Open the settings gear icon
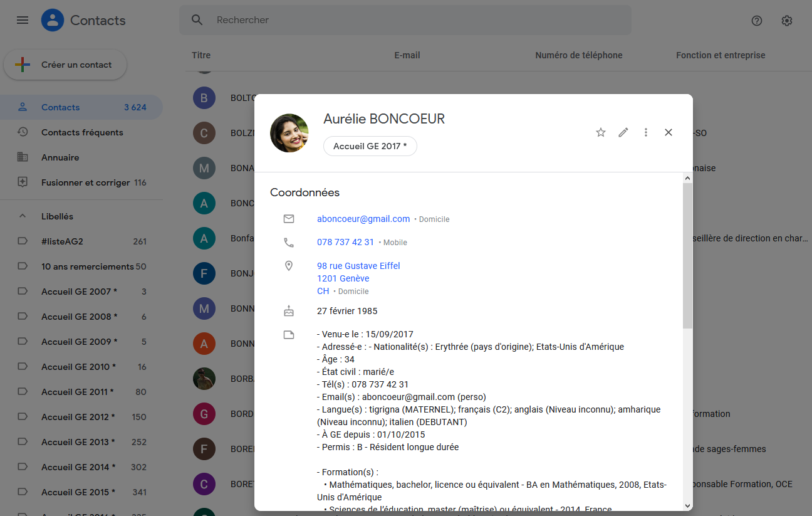 coord(787,21)
